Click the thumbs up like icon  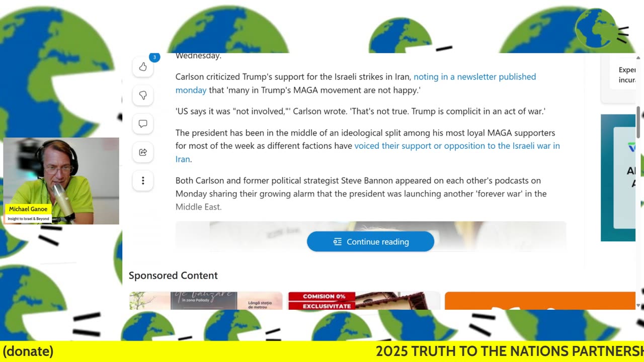(143, 67)
